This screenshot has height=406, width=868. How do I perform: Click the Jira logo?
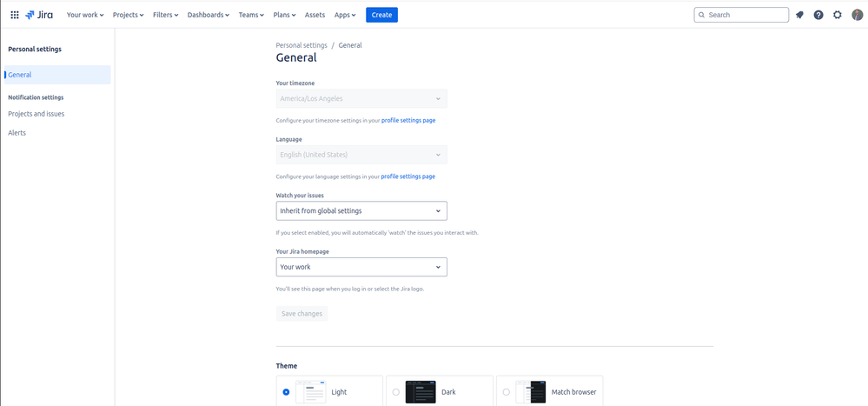pos(39,15)
